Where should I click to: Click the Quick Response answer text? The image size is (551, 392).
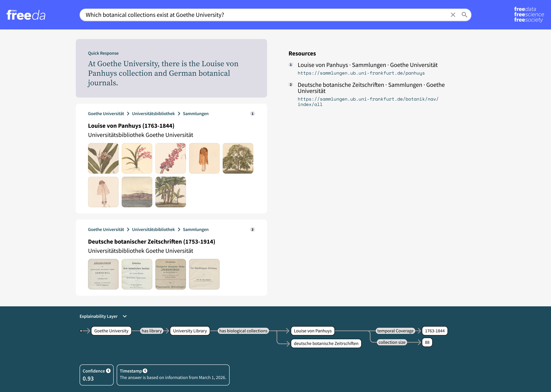pos(163,73)
